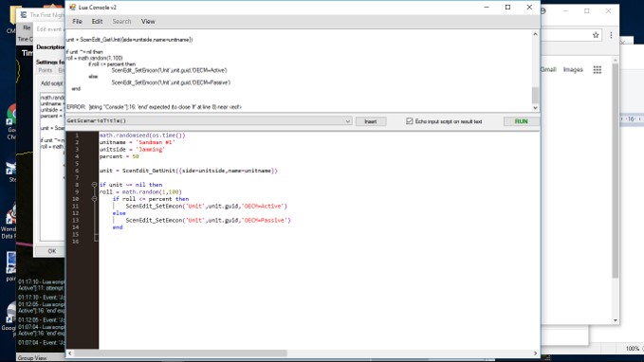
Task: Click the result pane scroll up arrow
Action: [x=535, y=34]
